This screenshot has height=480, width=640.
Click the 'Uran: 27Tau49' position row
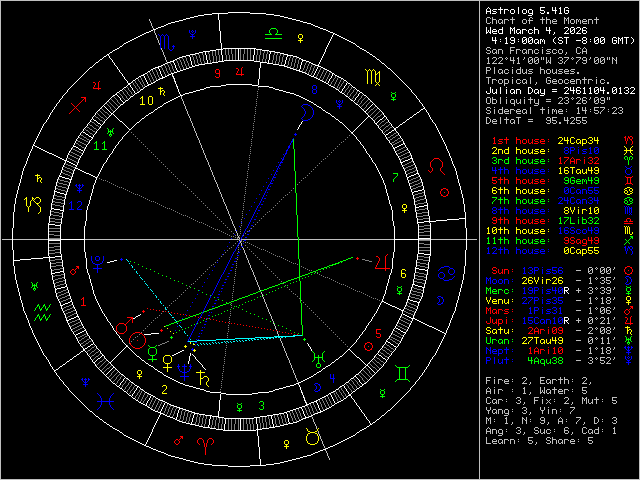(x=560, y=340)
